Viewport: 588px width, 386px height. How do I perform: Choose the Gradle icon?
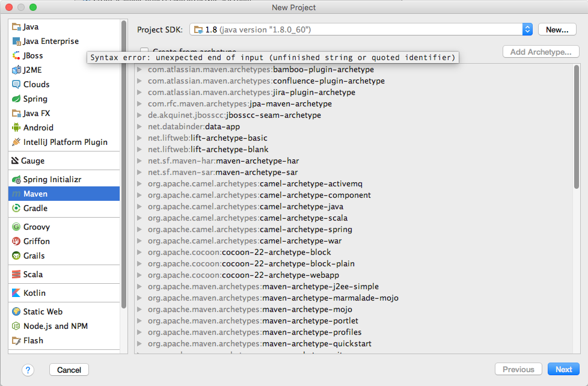point(16,208)
